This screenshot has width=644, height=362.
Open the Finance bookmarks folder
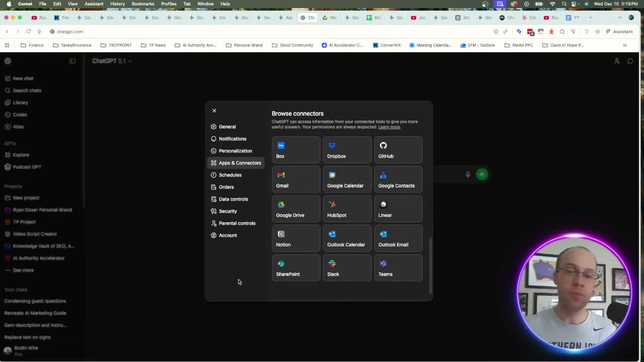tap(32, 45)
